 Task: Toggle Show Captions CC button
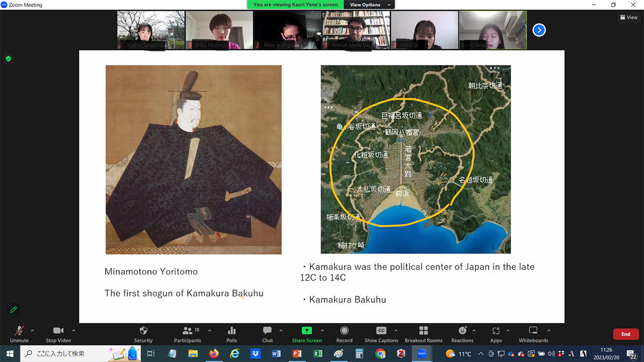381,334
